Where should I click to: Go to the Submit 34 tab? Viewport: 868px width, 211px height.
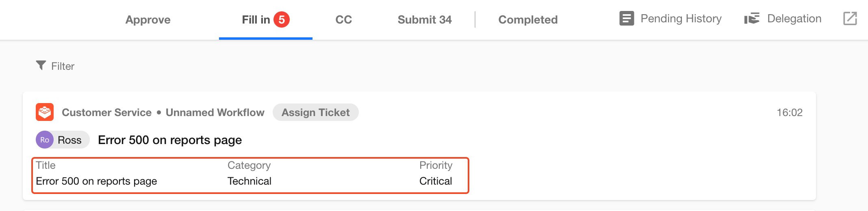(x=425, y=19)
